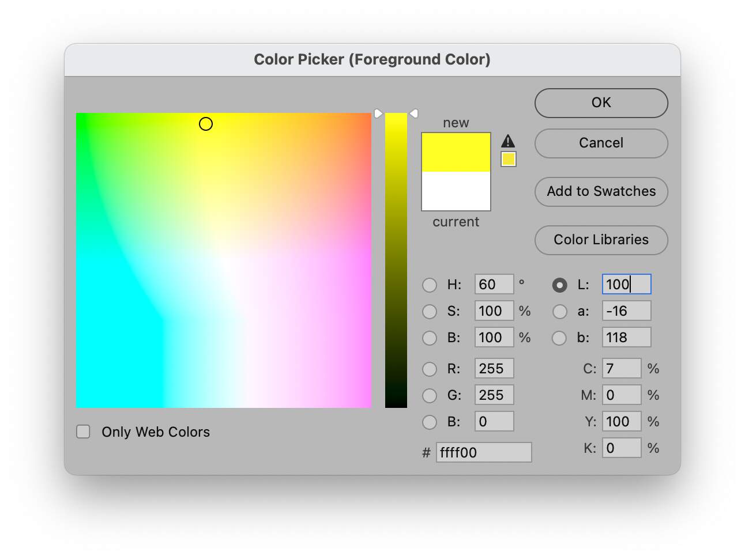Open Color Libraries
The image size is (745, 560).
(601, 240)
